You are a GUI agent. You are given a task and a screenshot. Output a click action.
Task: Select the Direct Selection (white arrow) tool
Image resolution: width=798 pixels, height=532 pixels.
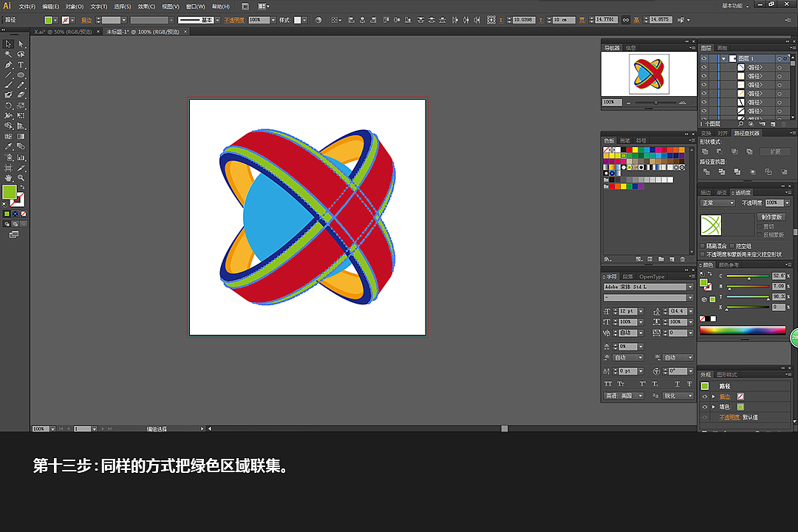(x=21, y=44)
